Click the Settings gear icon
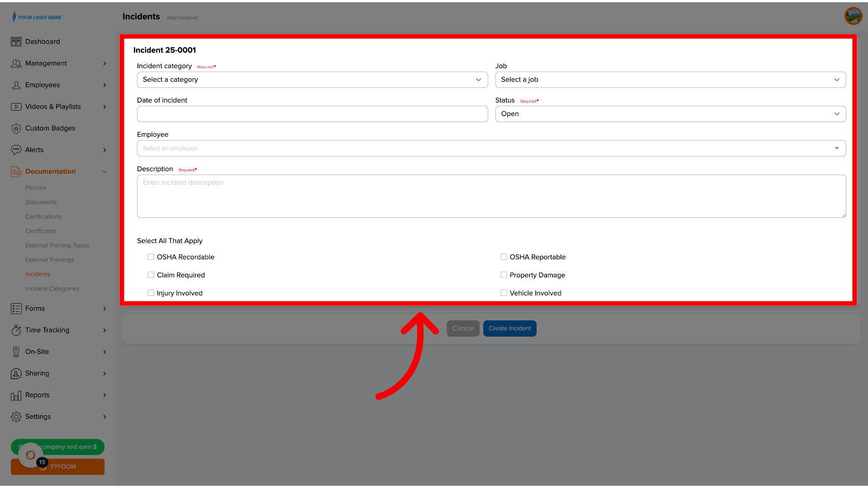The image size is (868, 488). click(16, 417)
